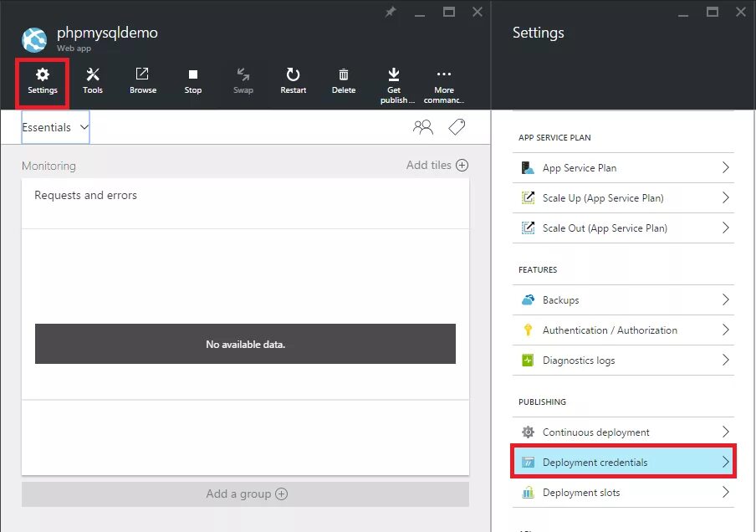This screenshot has width=756, height=532.
Task: Click the Backups cloud icon
Action: [x=528, y=300]
